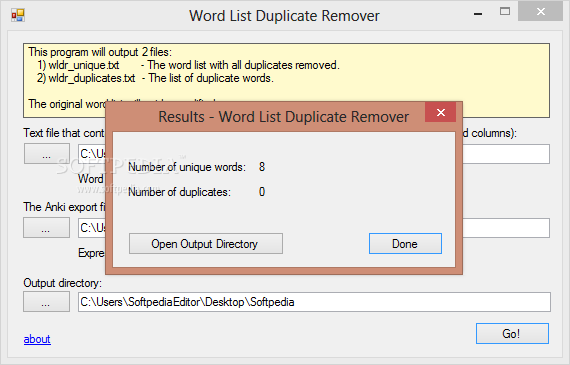Viewport: 570px width, 365px height.
Task: Browse for the output directory
Action: point(47,302)
